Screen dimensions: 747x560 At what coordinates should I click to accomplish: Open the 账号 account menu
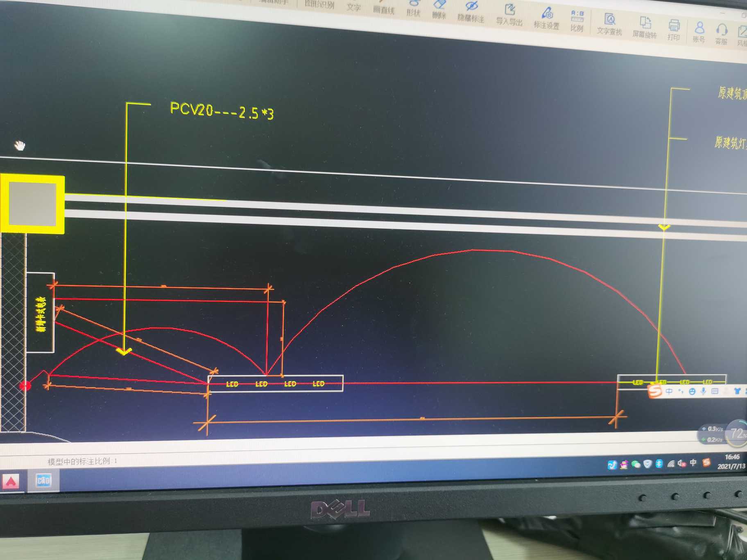tap(699, 33)
